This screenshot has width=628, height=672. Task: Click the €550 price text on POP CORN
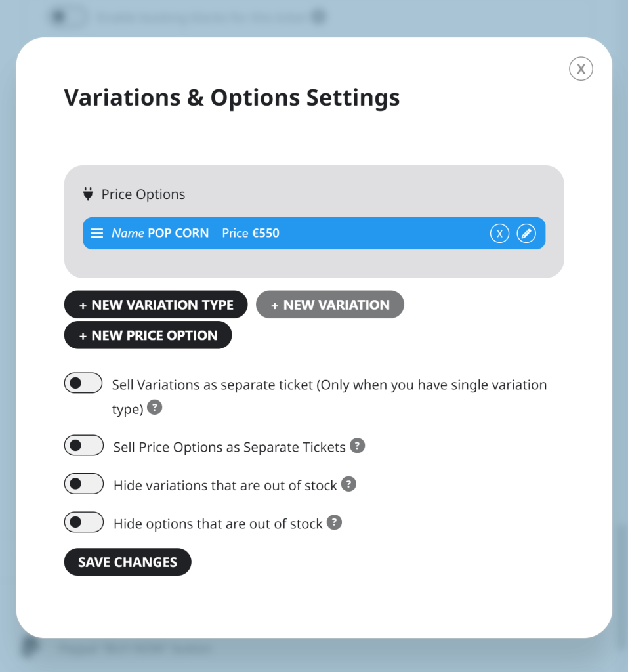click(x=266, y=233)
